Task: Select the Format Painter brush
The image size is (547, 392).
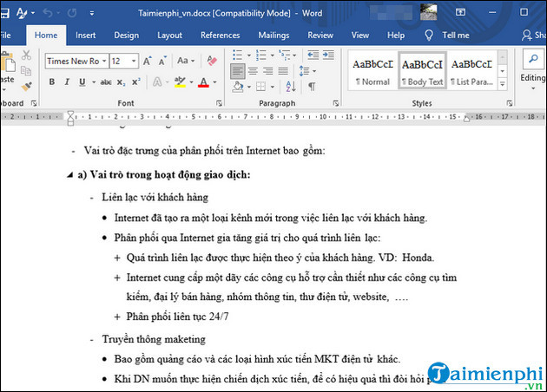Action: pyautogui.click(x=27, y=86)
